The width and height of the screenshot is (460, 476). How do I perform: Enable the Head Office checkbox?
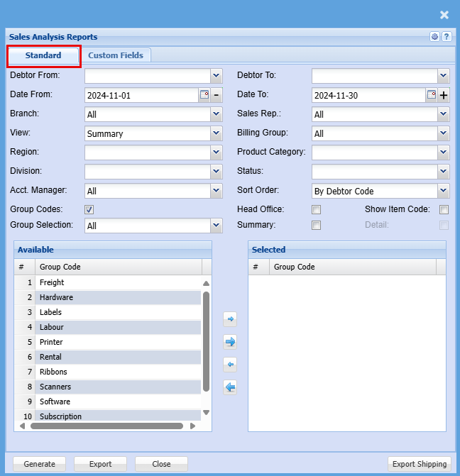pos(316,209)
